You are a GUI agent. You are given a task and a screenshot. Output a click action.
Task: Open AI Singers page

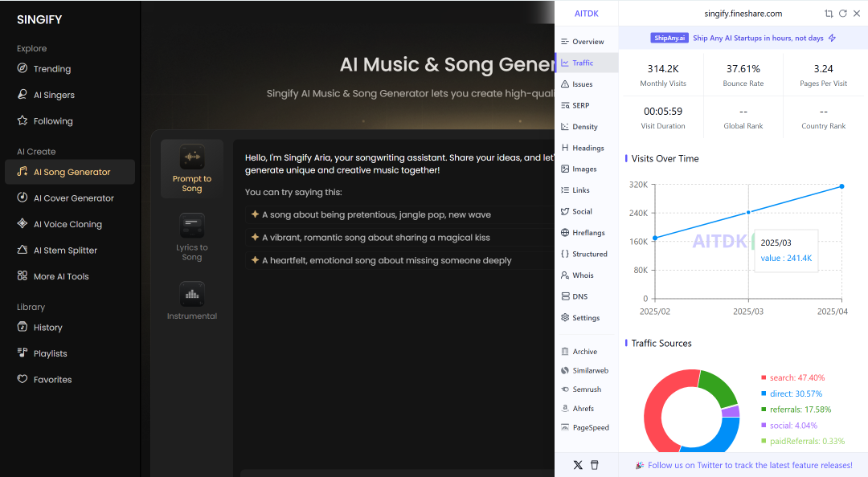pos(46,95)
